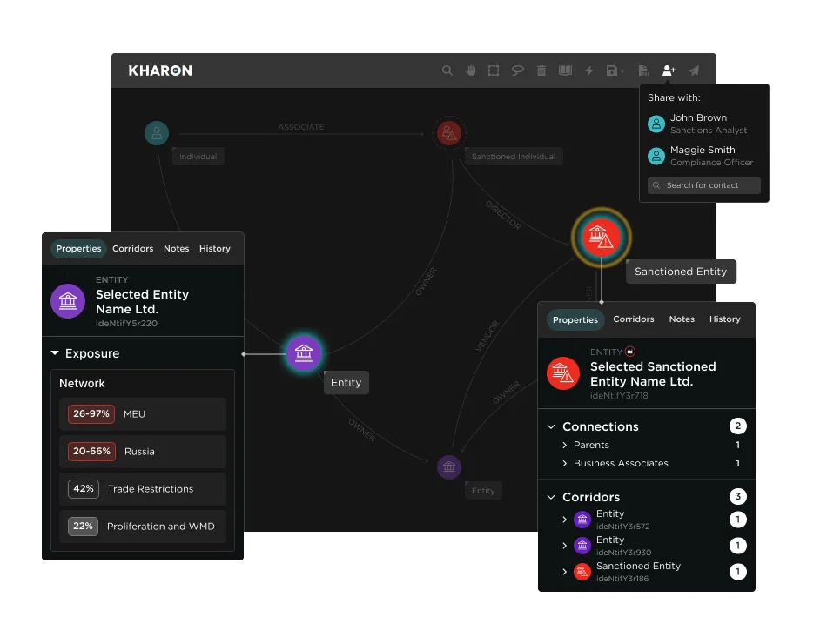Click the VENDOR edge label

(487, 336)
